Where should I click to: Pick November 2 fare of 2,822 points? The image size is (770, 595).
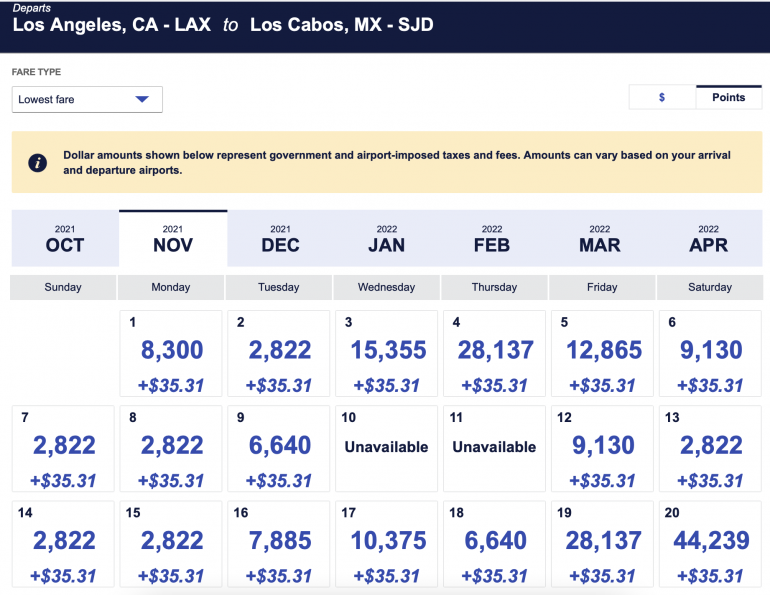tap(279, 354)
